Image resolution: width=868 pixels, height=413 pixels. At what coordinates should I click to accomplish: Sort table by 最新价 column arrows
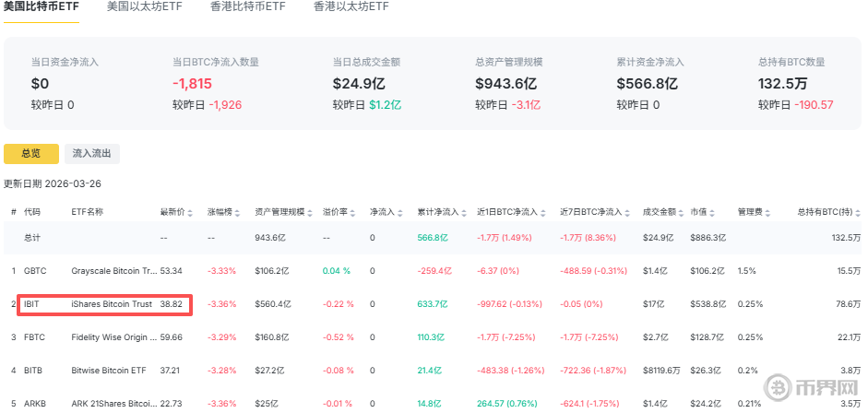[x=190, y=212]
